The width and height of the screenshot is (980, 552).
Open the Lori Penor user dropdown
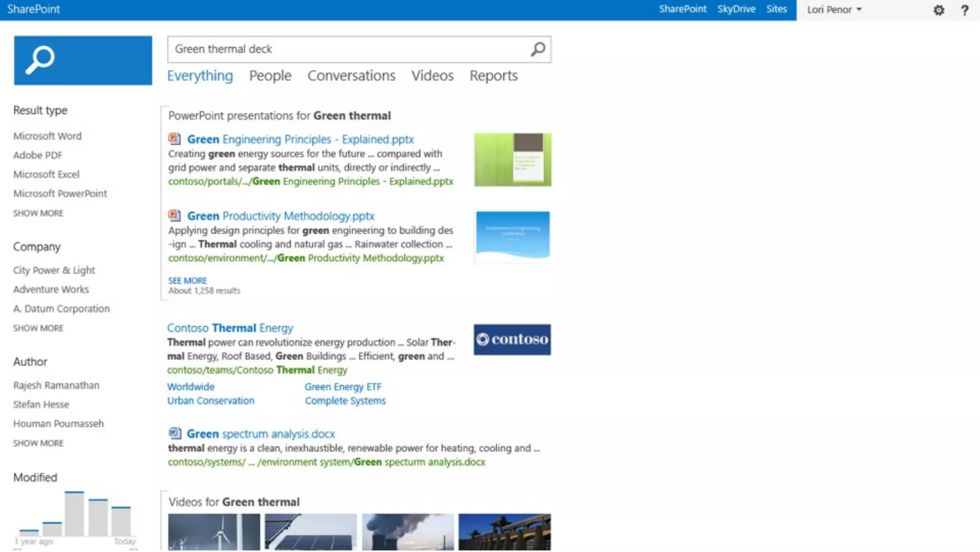[834, 10]
